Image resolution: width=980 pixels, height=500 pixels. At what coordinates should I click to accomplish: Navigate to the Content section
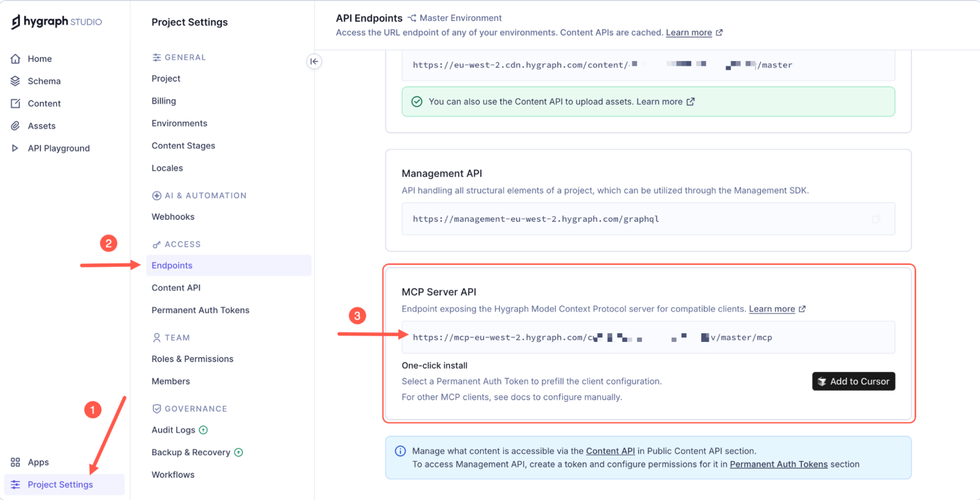(x=44, y=103)
